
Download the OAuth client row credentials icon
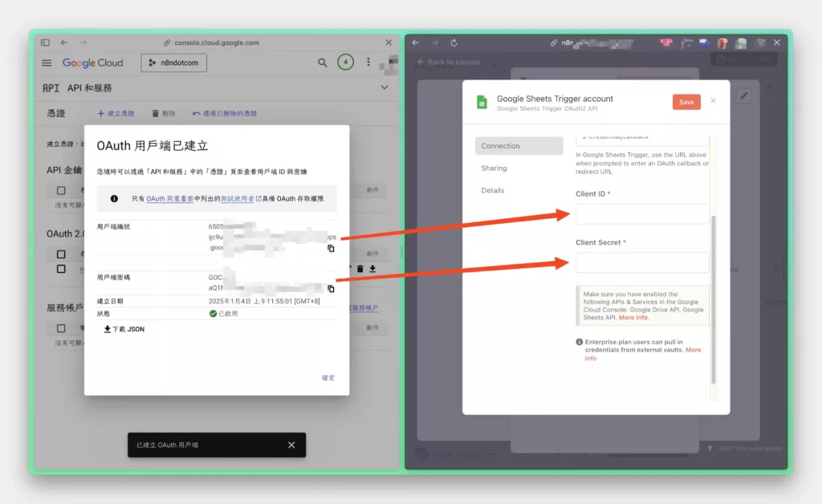click(372, 269)
